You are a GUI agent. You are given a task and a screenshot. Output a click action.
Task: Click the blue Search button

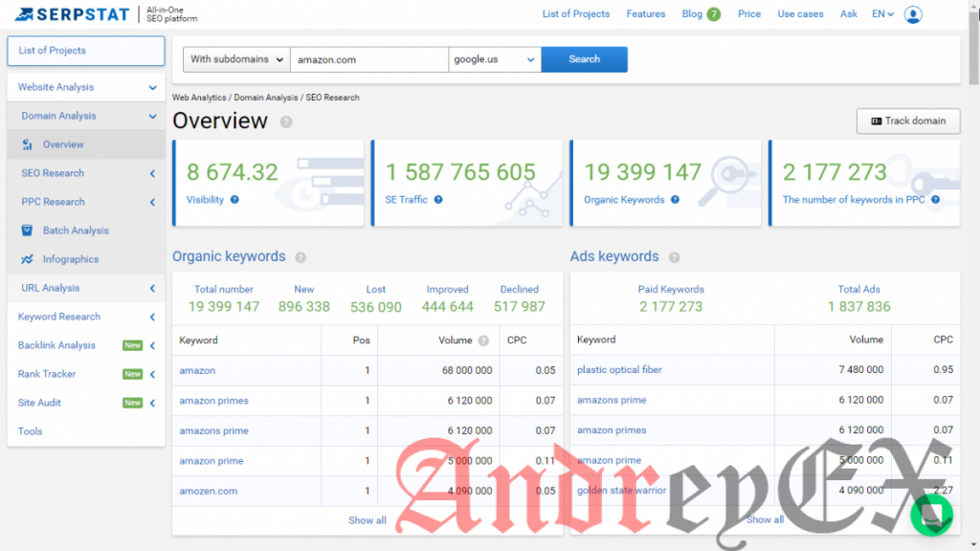tap(585, 59)
